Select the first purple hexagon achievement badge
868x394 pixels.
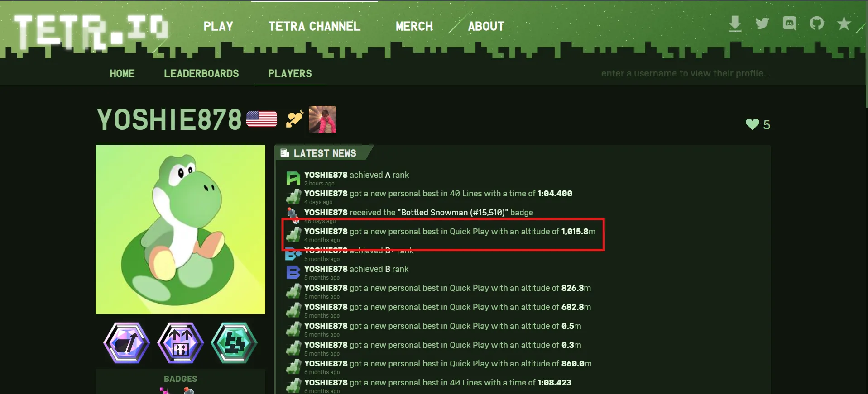tap(126, 342)
